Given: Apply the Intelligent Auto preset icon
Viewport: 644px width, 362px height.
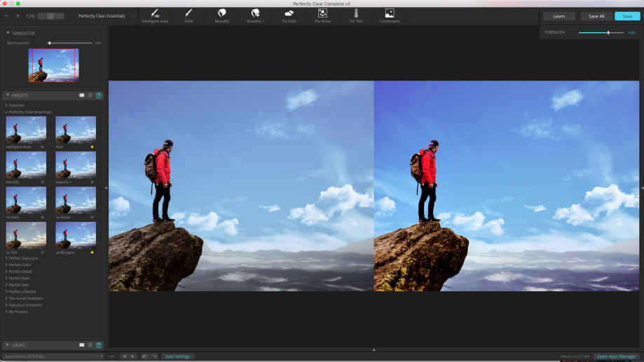Looking at the screenshot, I should [x=153, y=13].
